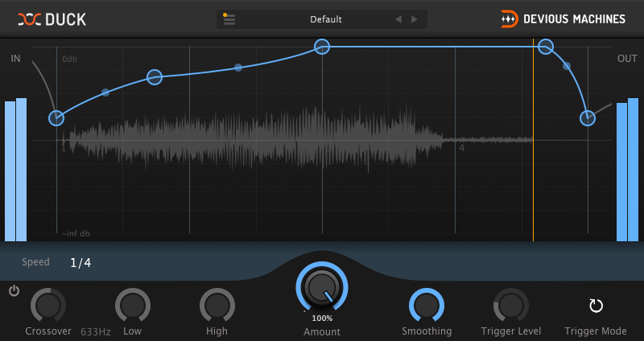This screenshot has height=341, width=644.
Task: Go to the previous preset arrow
Action: point(398,19)
